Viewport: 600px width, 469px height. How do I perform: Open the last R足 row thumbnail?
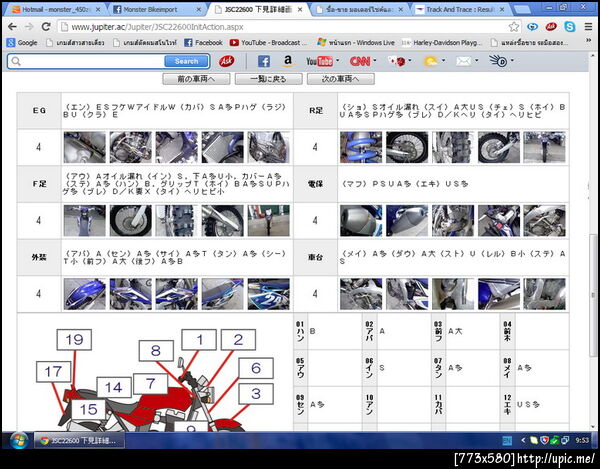coord(545,147)
